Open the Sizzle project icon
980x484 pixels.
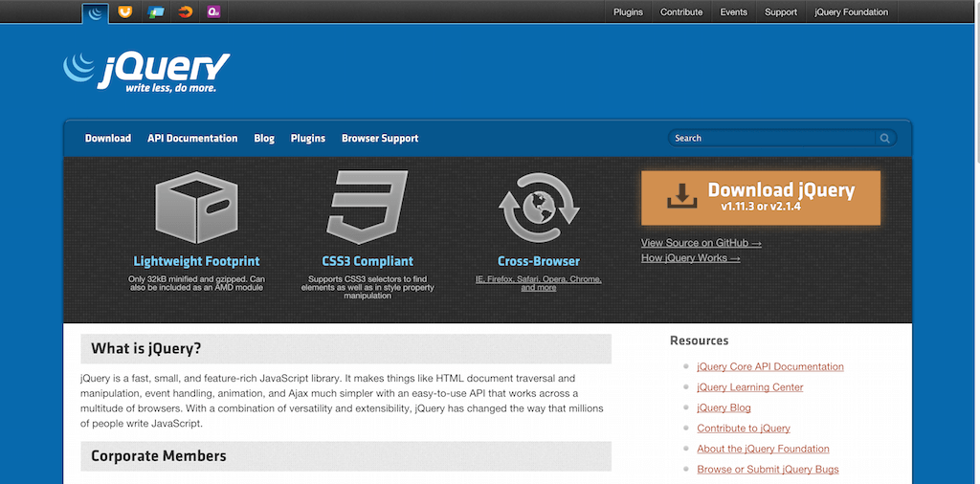coord(185,11)
